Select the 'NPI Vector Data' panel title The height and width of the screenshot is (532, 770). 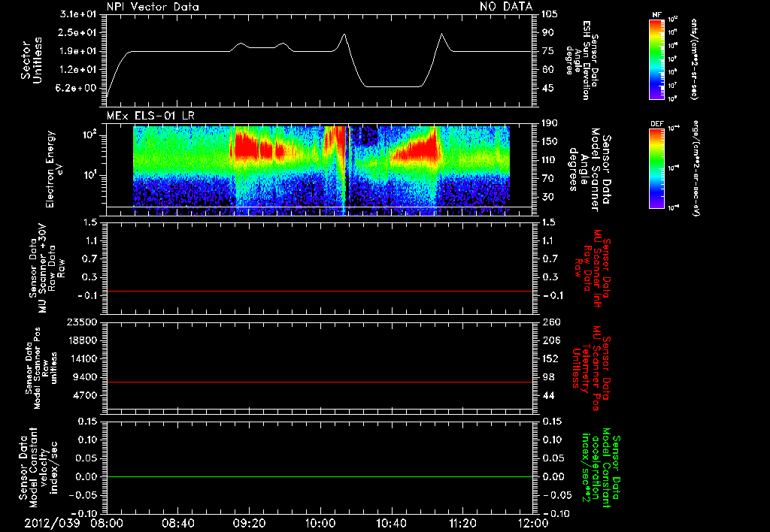153,7
